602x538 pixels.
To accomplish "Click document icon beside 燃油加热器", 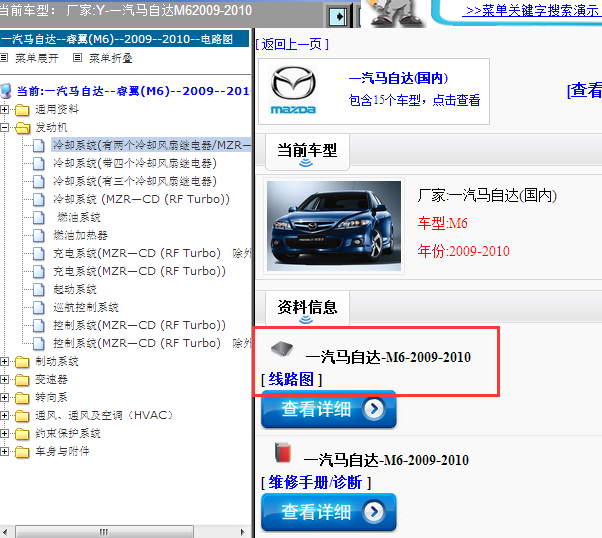I will click(x=39, y=236).
